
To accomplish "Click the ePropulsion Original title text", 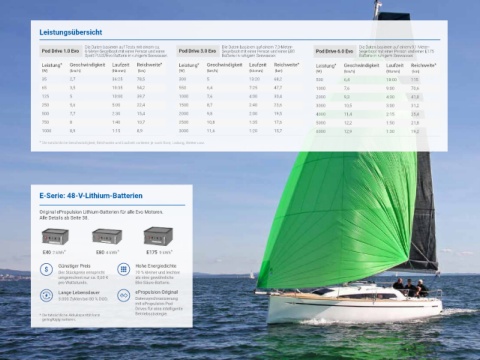I will tap(156, 292).
